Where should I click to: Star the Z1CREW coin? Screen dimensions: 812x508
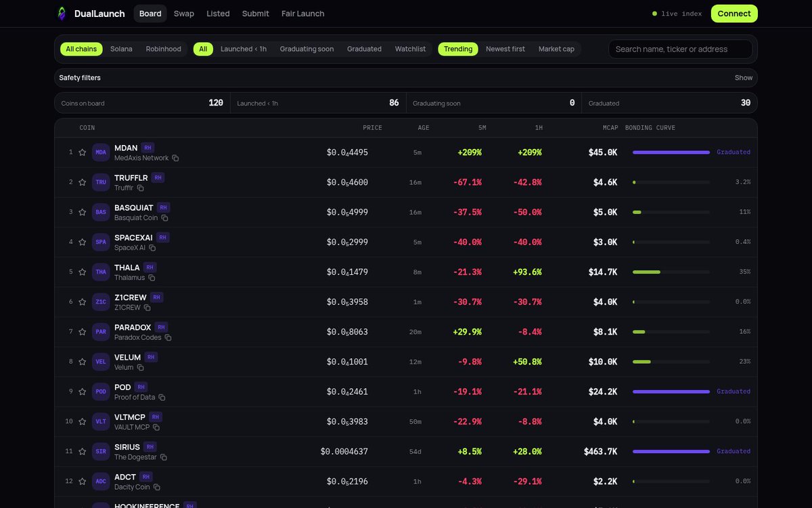click(x=82, y=301)
